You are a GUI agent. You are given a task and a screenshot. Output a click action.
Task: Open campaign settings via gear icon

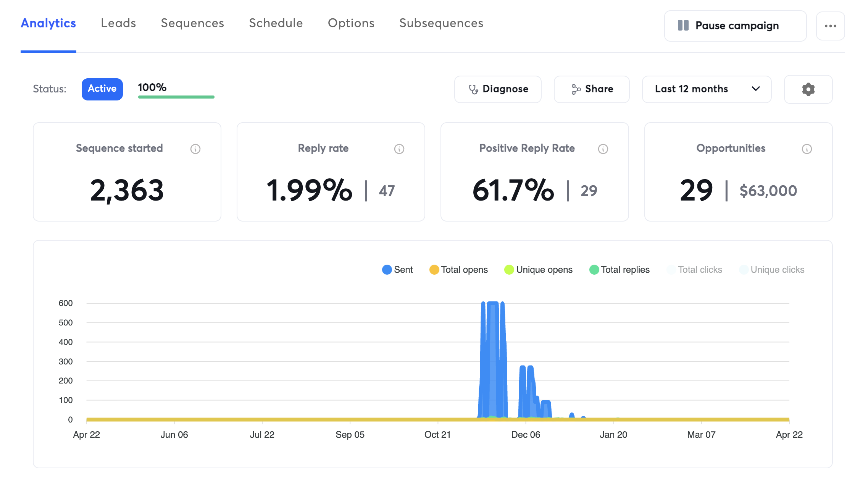[x=808, y=89]
